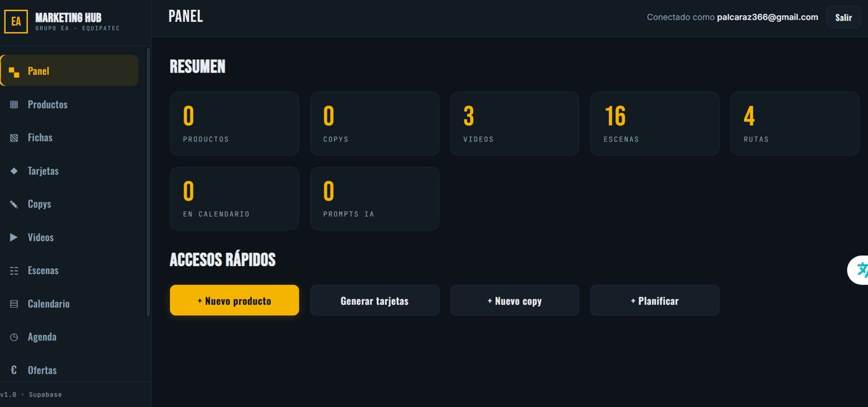Image resolution: width=868 pixels, height=407 pixels.
Task: Open the Agenda menu item
Action: click(x=69, y=337)
